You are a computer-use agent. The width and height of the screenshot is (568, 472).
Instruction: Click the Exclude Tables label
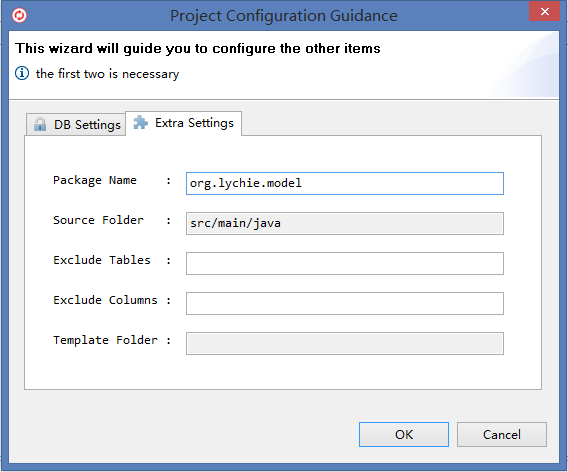[x=102, y=260]
